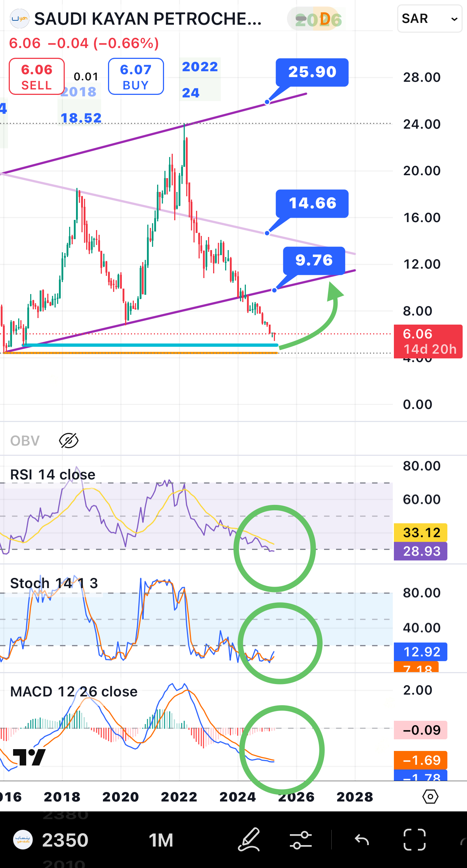Click the 12.92 Stoch %K value tag
Viewport: 467px width, 868px height.
pyautogui.click(x=420, y=652)
